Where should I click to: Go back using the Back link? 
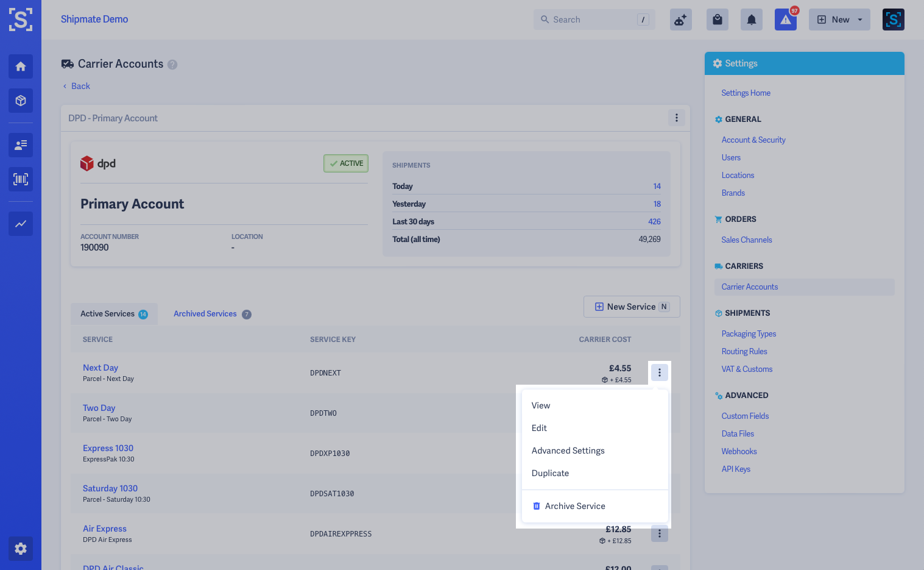(80, 86)
